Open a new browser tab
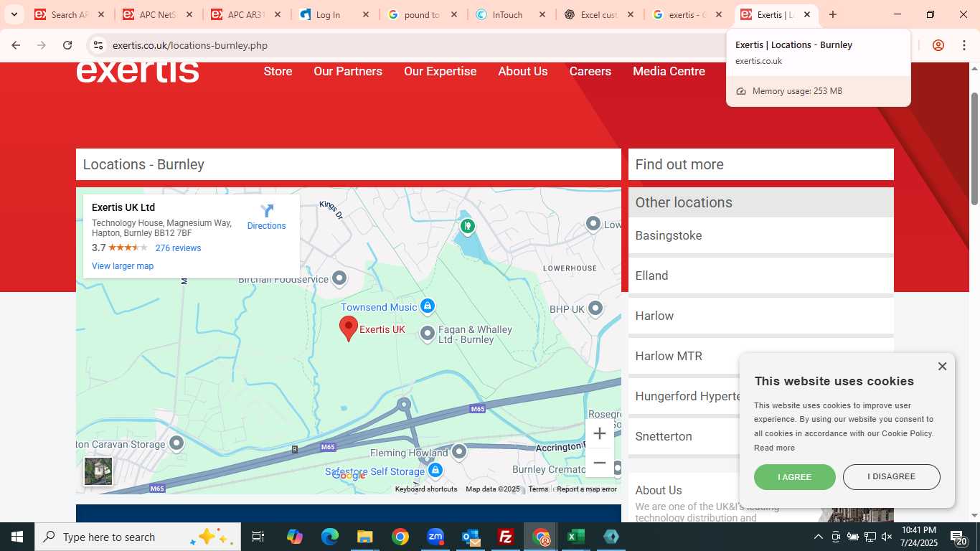980x551 pixels. (832, 14)
